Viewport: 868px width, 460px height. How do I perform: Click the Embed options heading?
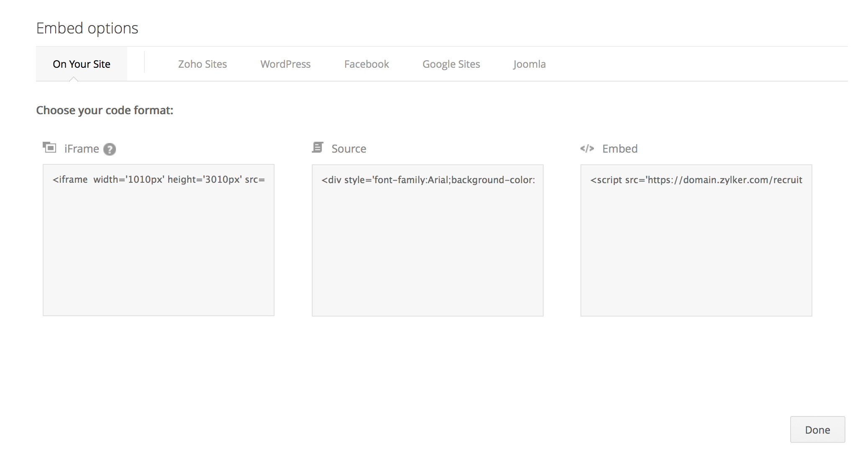click(x=87, y=28)
